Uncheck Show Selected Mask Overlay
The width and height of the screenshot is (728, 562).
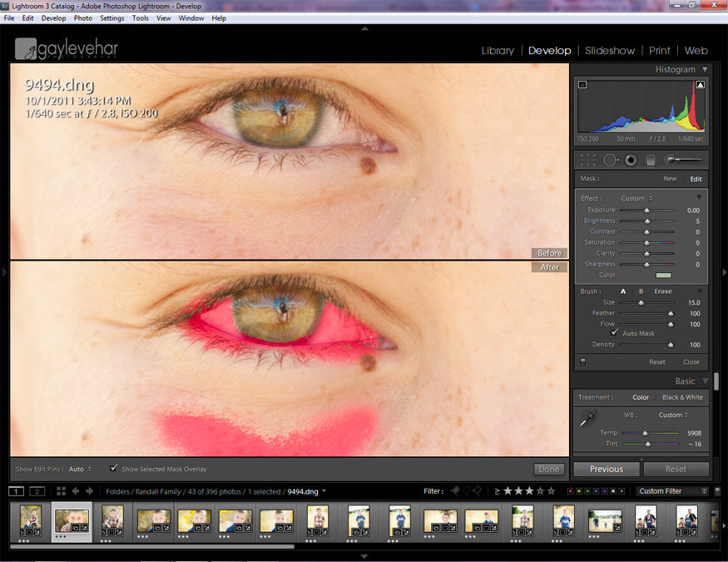click(x=114, y=469)
